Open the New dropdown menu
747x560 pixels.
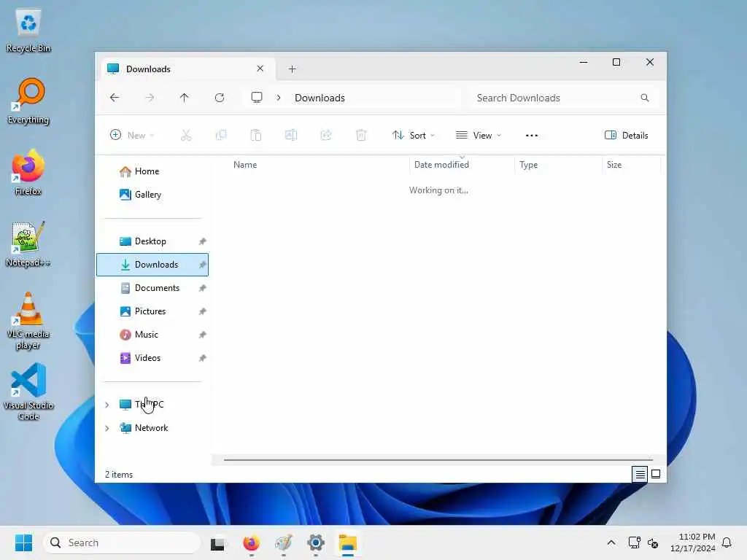(x=132, y=135)
